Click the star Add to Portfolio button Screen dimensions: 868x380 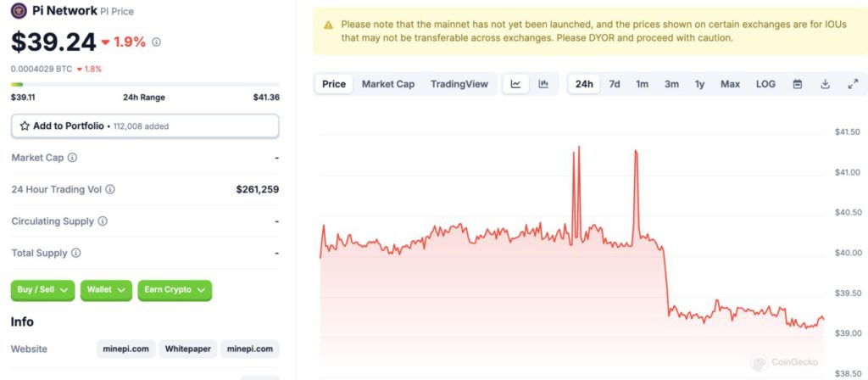(145, 126)
